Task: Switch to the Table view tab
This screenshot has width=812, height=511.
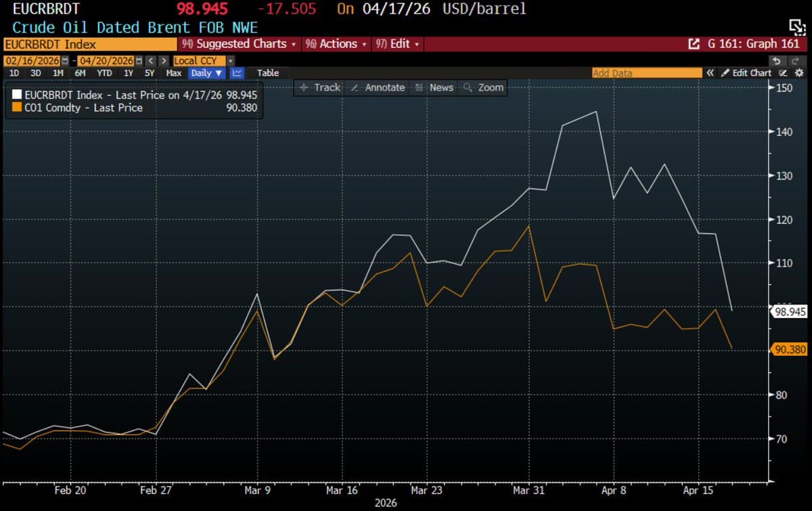Action: 267,73
